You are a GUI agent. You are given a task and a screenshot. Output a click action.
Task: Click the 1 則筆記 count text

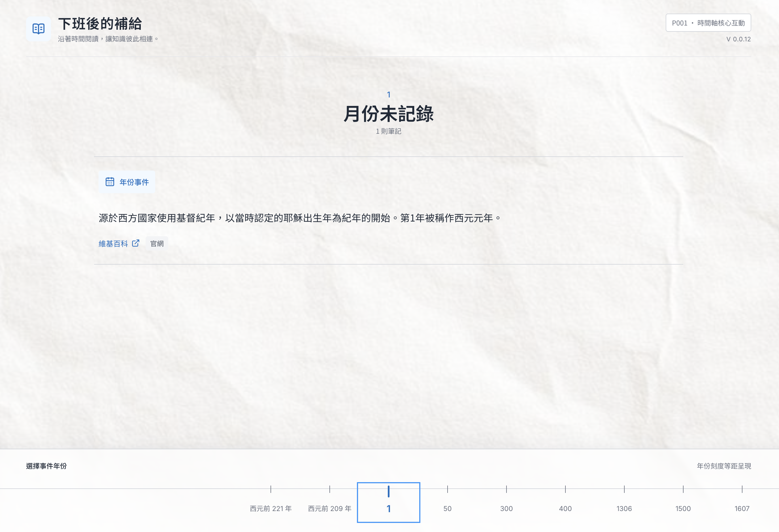point(388,131)
